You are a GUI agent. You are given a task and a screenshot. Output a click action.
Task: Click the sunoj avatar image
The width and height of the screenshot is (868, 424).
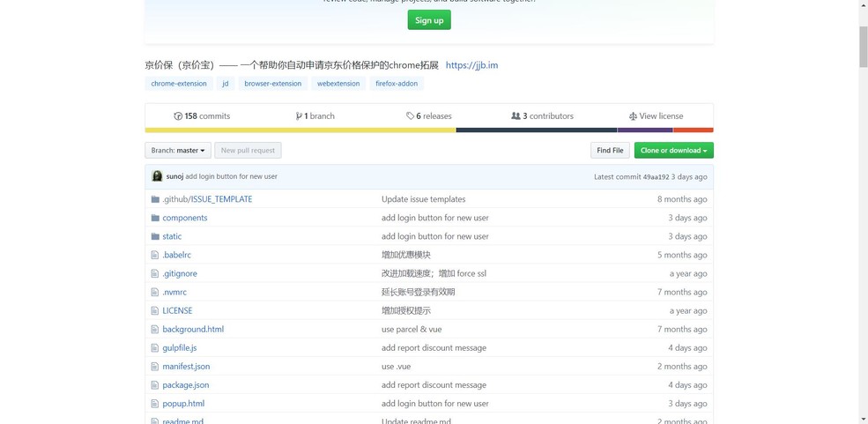point(157,176)
